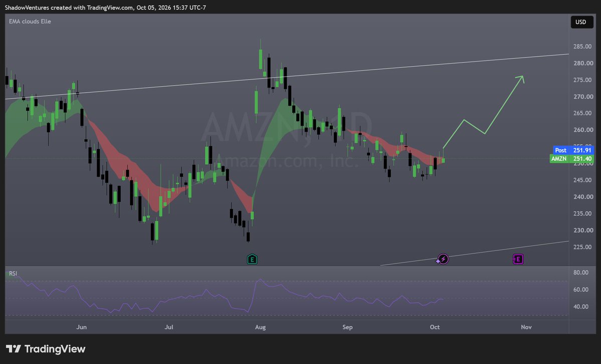Image resolution: width=601 pixels, height=364 pixels.
Task: Click the 270.00 price axis value
Action: [x=583, y=97]
